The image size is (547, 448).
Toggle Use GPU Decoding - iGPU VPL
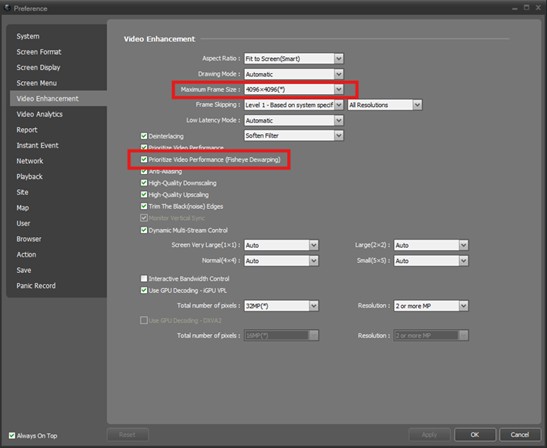point(144,290)
